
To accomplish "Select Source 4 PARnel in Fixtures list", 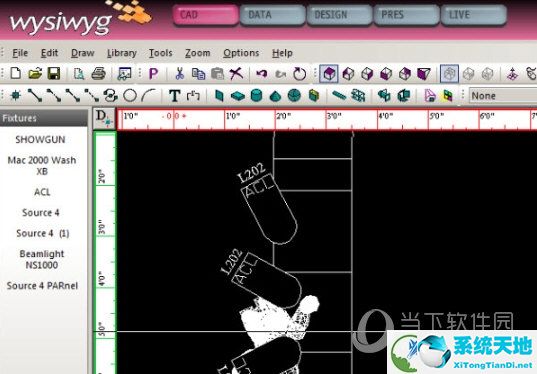I will 42,286.
